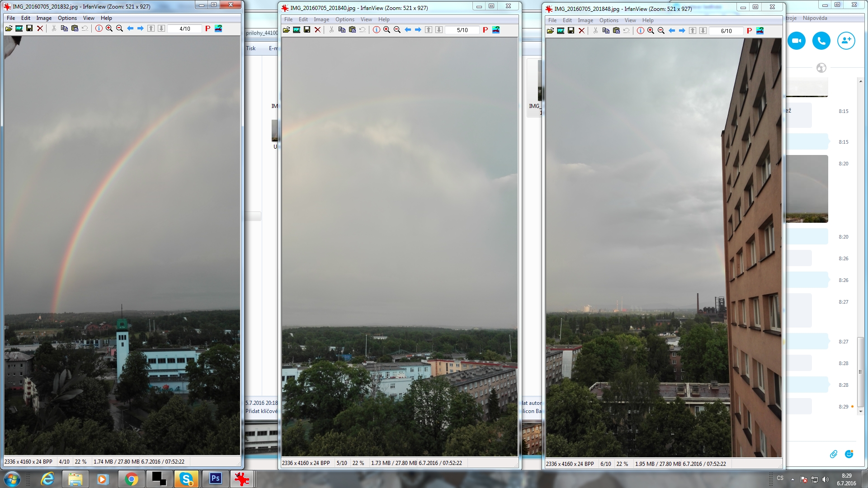The height and width of the screenshot is (488, 868).
Task: Click Undo icon in IMG_20160705_201848 window
Action: coord(626,31)
